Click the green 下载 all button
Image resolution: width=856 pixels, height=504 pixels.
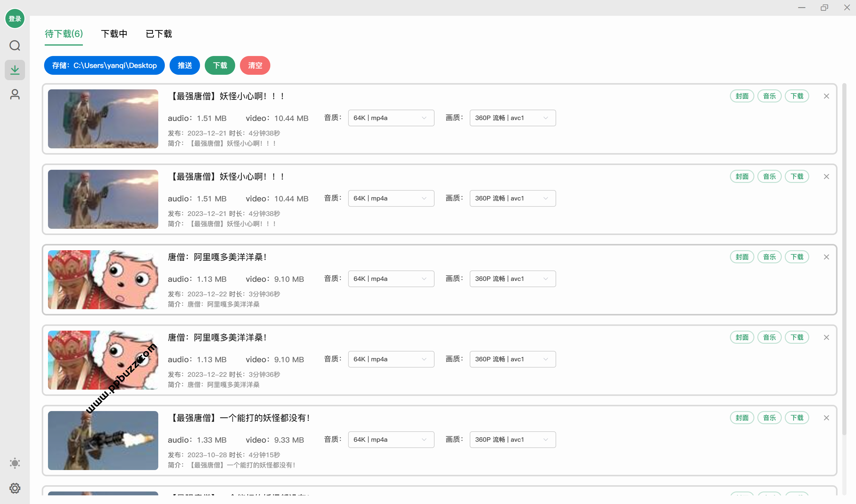click(x=220, y=65)
